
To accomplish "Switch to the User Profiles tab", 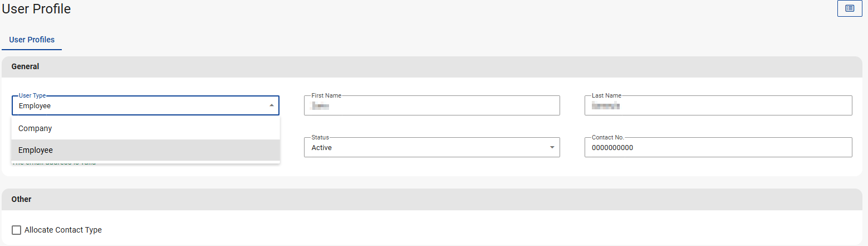I will point(32,40).
